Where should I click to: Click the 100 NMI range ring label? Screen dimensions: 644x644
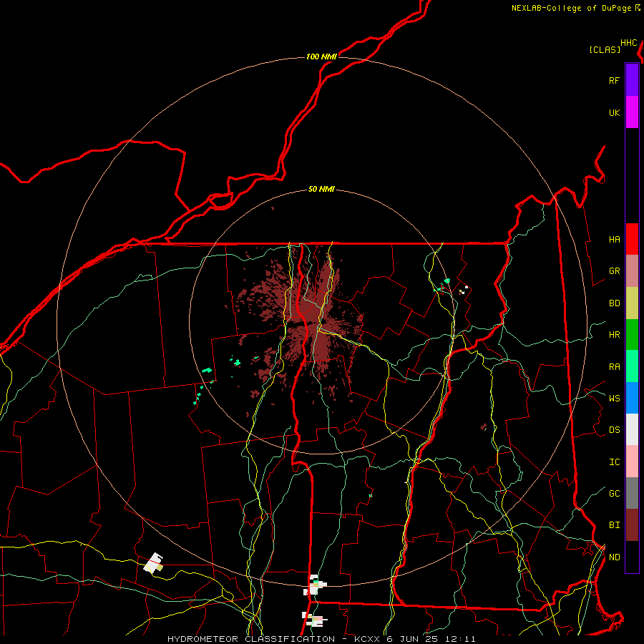click(321, 57)
